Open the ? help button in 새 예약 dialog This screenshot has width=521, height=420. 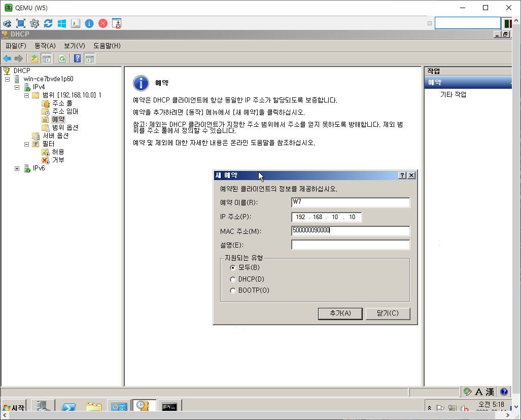click(402, 176)
